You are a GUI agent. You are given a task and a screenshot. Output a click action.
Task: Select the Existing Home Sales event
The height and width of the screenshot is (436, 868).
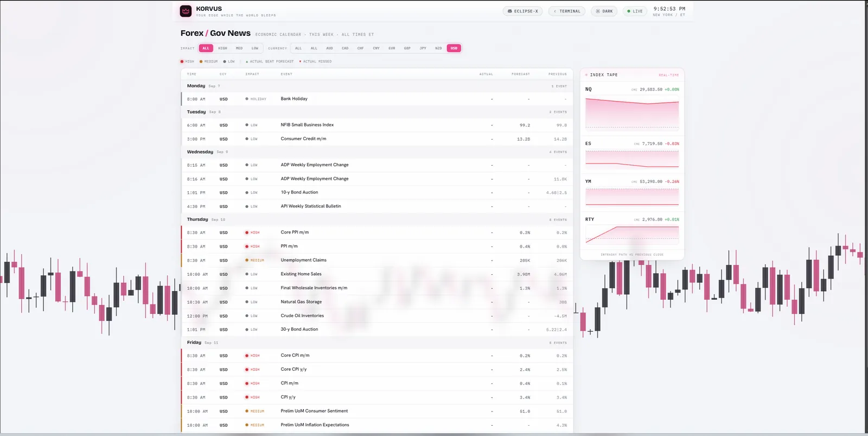[377, 274]
